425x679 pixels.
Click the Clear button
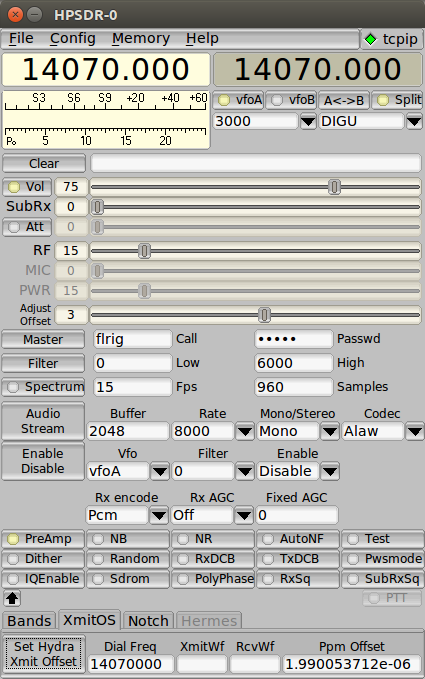44,164
